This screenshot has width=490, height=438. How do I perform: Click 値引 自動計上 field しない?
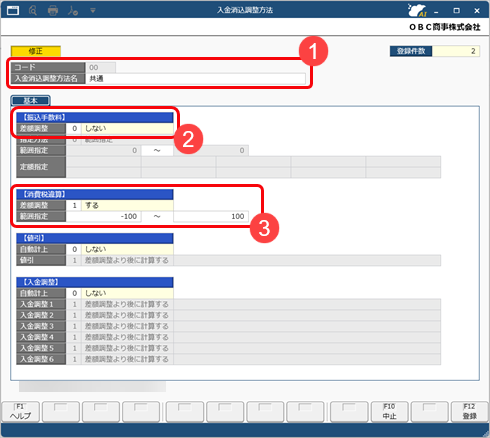click(x=127, y=249)
